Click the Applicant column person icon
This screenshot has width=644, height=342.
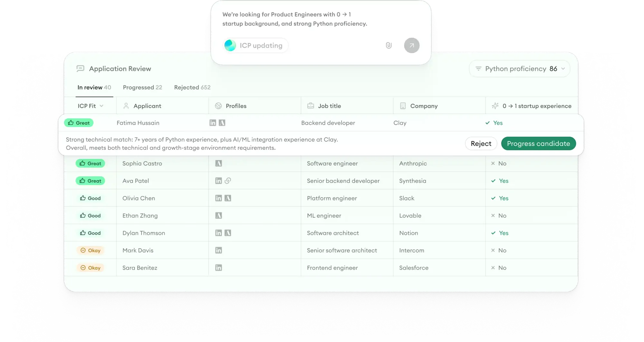(126, 106)
